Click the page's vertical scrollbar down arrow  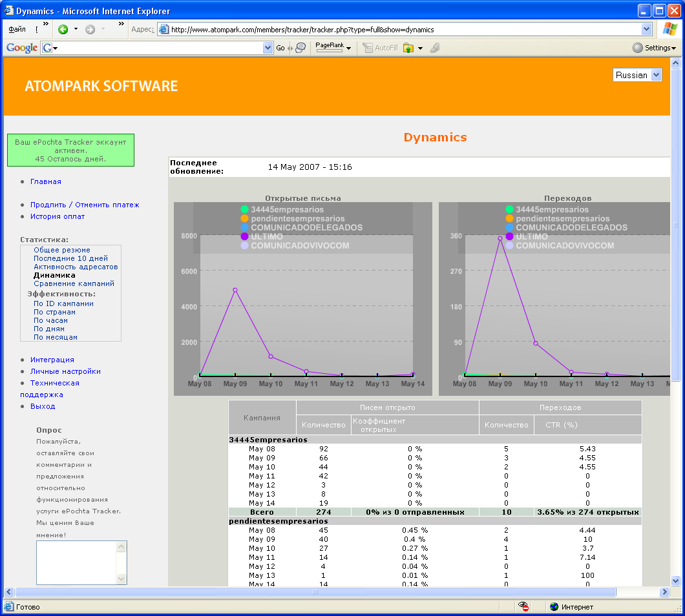pyautogui.click(x=676, y=580)
